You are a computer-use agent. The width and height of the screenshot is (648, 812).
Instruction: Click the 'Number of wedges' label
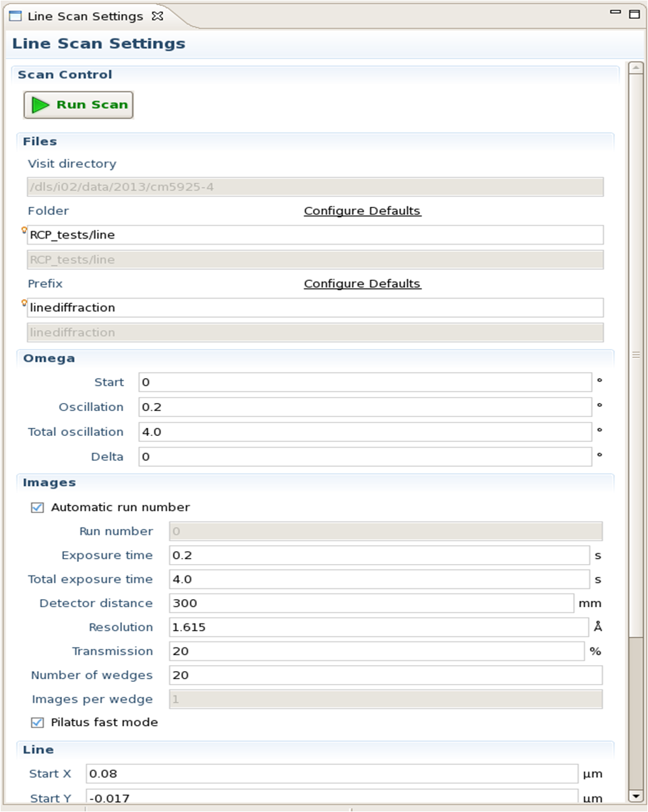pyautogui.click(x=92, y=675)
